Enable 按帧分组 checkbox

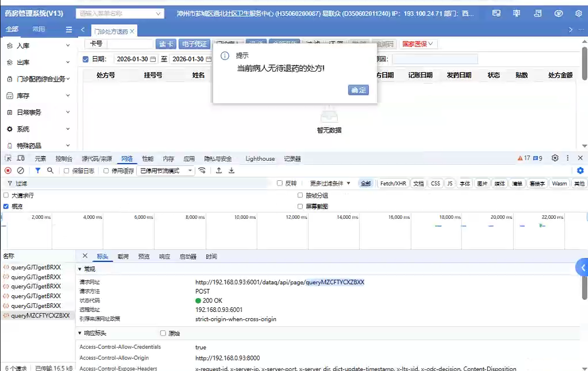300,195
